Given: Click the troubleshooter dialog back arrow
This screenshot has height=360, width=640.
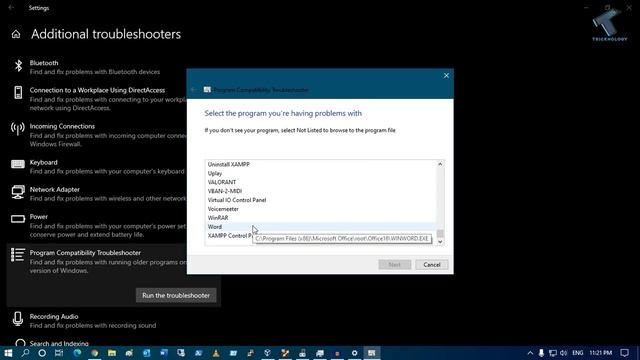Looking at the screenshot, I should point(194,90).
